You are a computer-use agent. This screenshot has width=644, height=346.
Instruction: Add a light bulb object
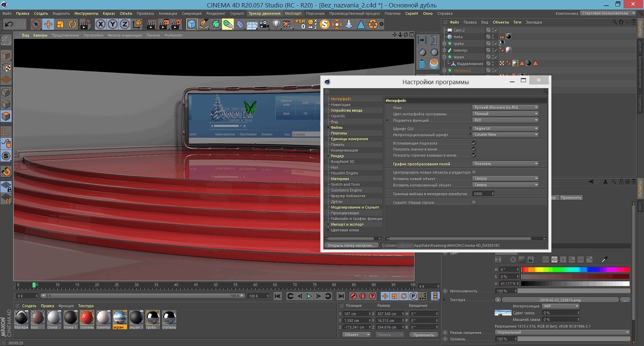pyautogui.click(x=276, y=24)
